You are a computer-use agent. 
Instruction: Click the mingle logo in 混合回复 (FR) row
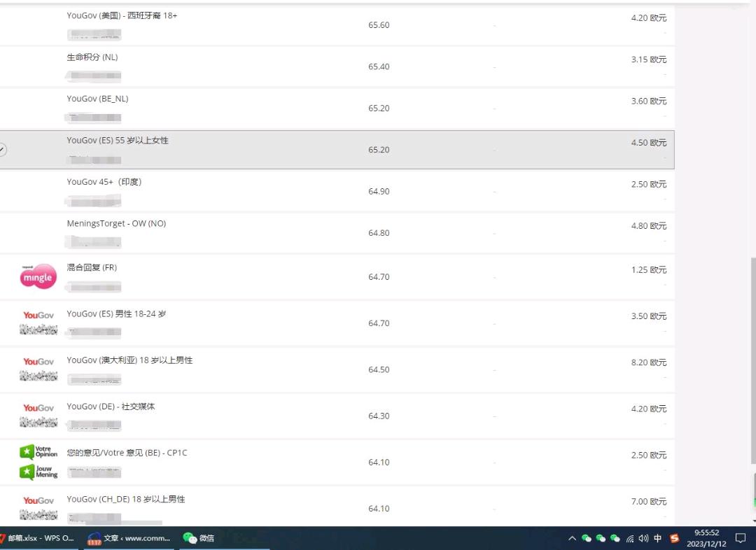click(x=38, y=276)
